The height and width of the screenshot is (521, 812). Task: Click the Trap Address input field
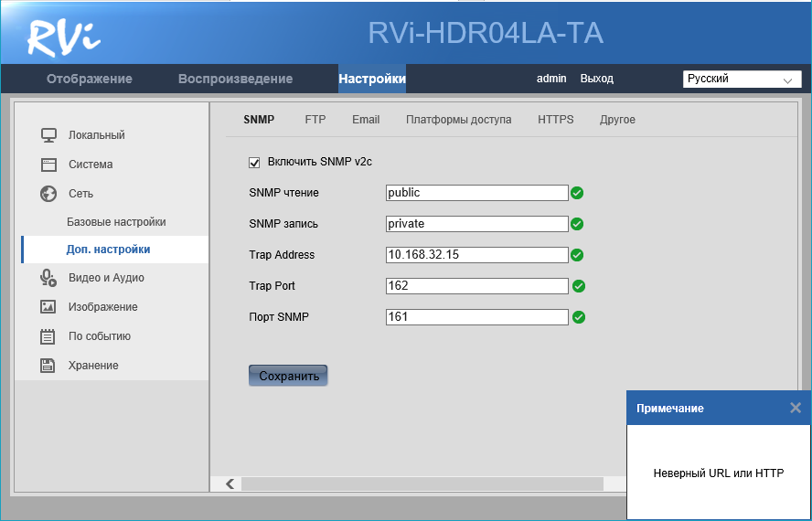(477, 255)
